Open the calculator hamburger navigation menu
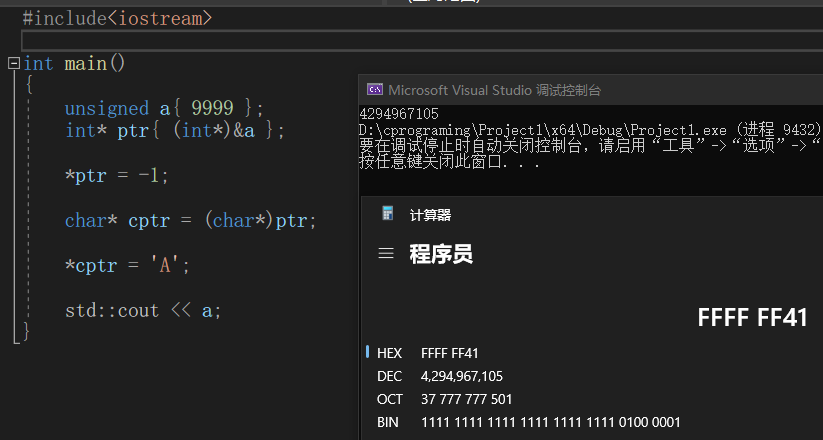823x440 pixels. (386, 254)
